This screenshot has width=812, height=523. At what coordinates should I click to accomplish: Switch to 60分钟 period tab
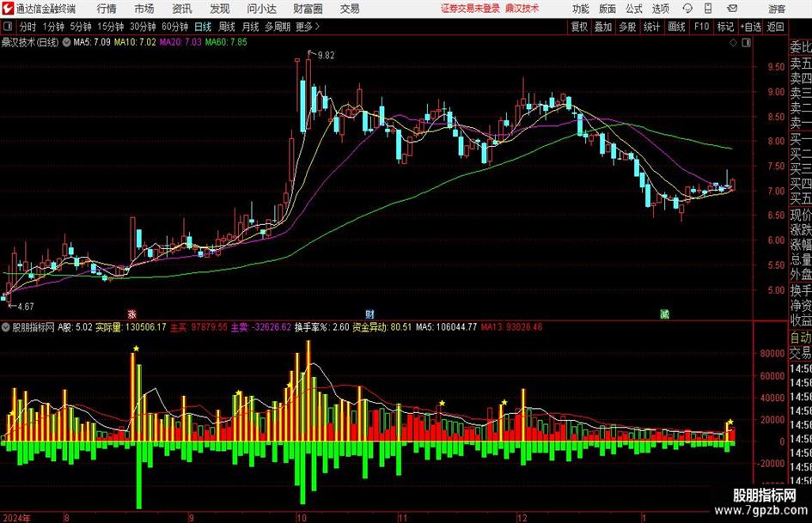tap(174, 27)
